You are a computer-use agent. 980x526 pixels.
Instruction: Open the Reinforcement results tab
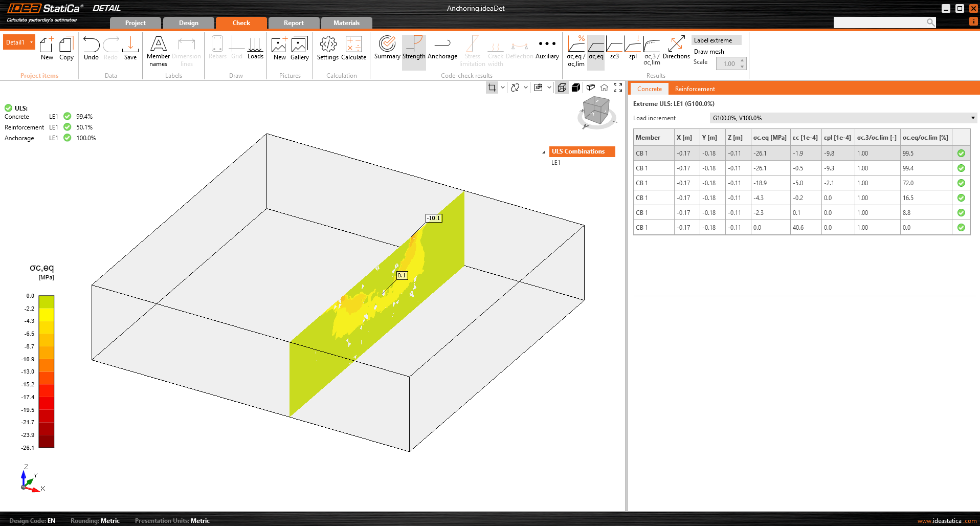click(x=695, y=89)
